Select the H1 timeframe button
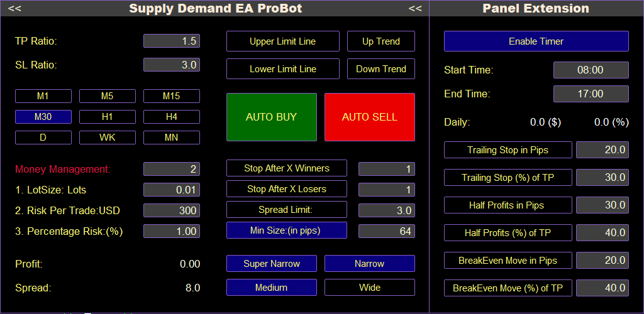This screenshot has height=314, width=644. click(x=108, y=117)
